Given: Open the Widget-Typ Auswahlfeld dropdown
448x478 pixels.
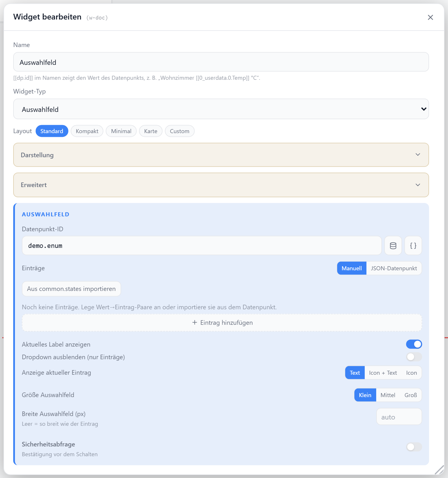Looking at the screenshot, I should point(221,109).
